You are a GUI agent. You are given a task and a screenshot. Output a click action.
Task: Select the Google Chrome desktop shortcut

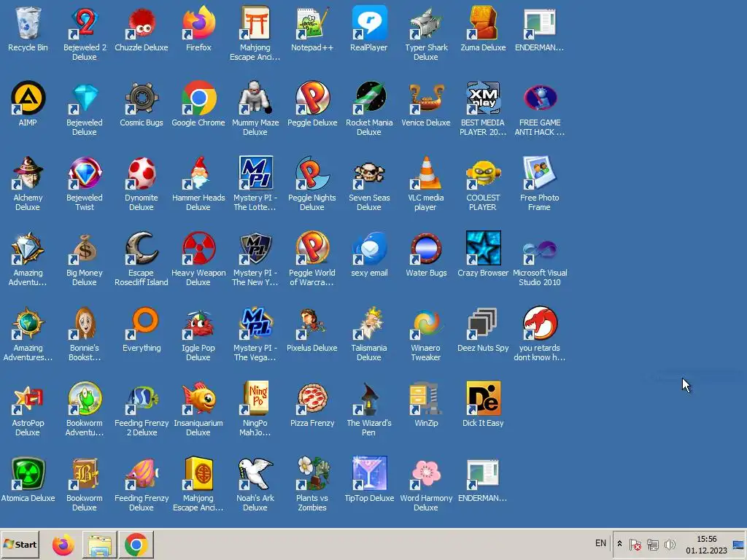[x=198, y=98]
